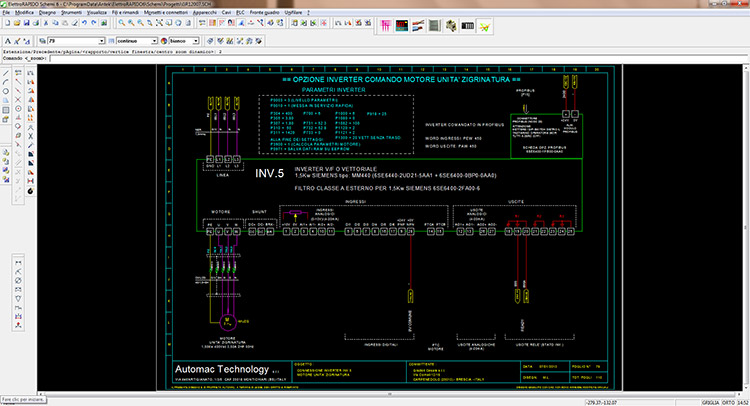Toggle ORTO in the status bar
Viewport: 750px width, 406px height.
click(728, 403)
